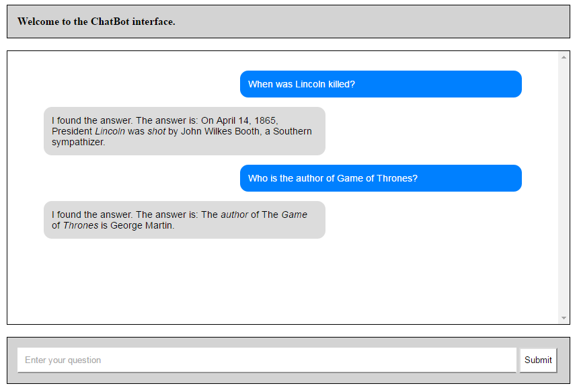Click the 'Welcome to the ChatBot interface' header
This screenshot has width=577, height=392.
pyautogui.click(x=96, y=21)
